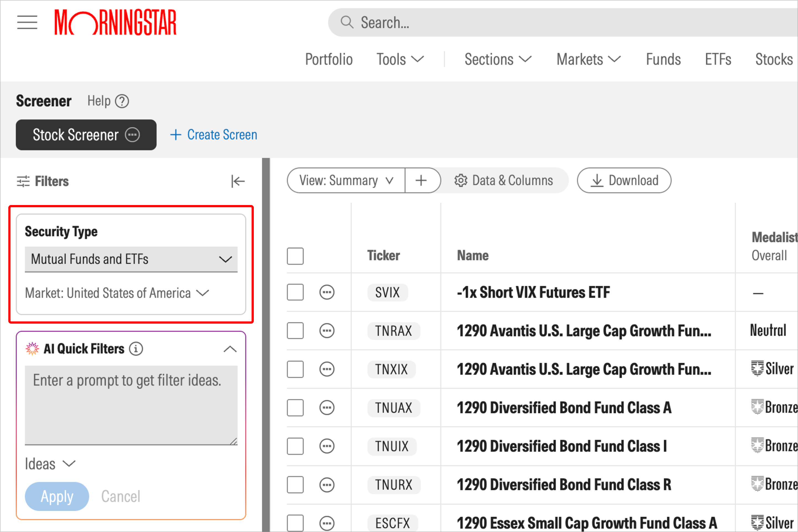Click the Apply button
Viewport: 798px width, 532px height.
[57, 496]
